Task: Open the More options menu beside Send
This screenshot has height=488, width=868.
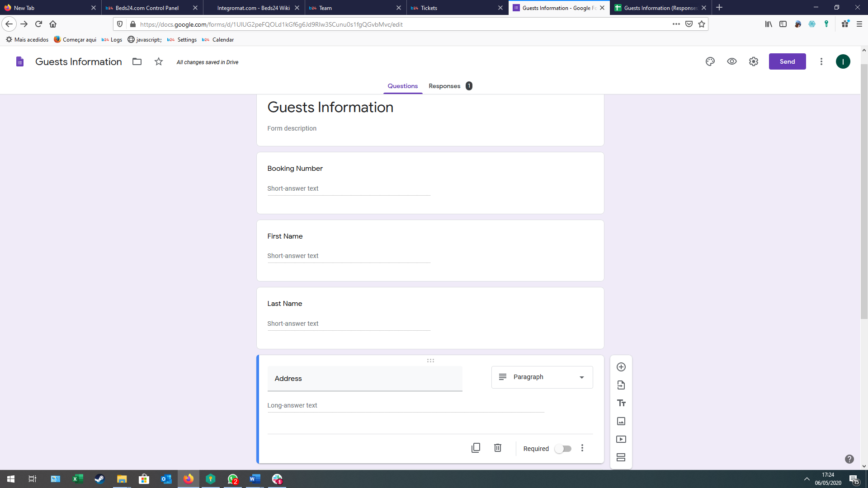Action: tap(821, 61)
